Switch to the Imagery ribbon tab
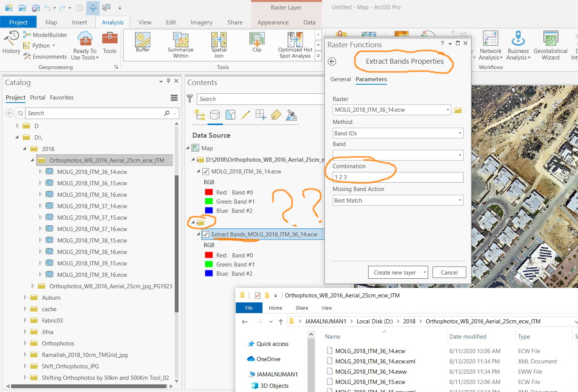The image size is (578, 392). 201,22
